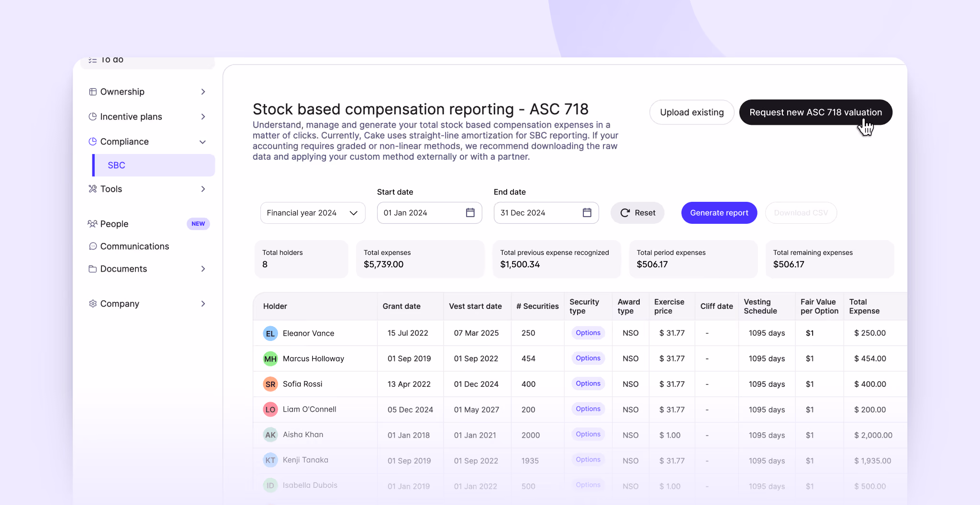Click Options tag in Marcus Holloway row
The height and width of the screenshot is (505, 980).
(x=588, y=358)
